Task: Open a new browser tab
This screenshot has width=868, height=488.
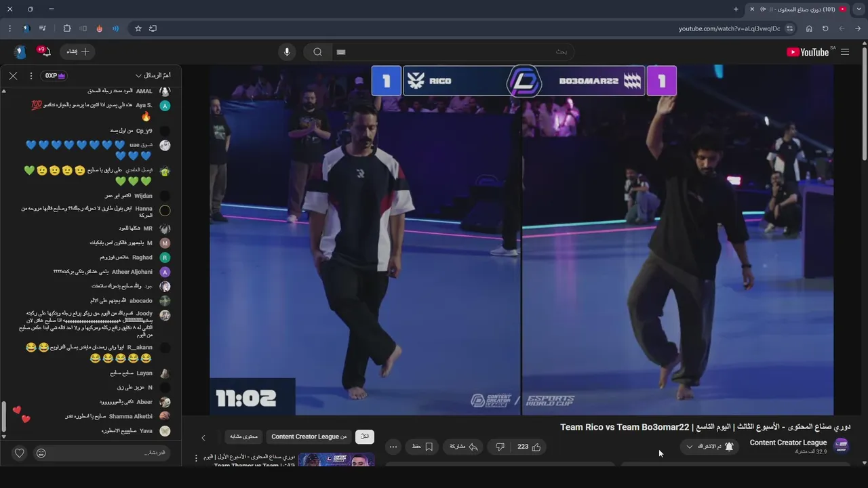Action: [736, 9]
